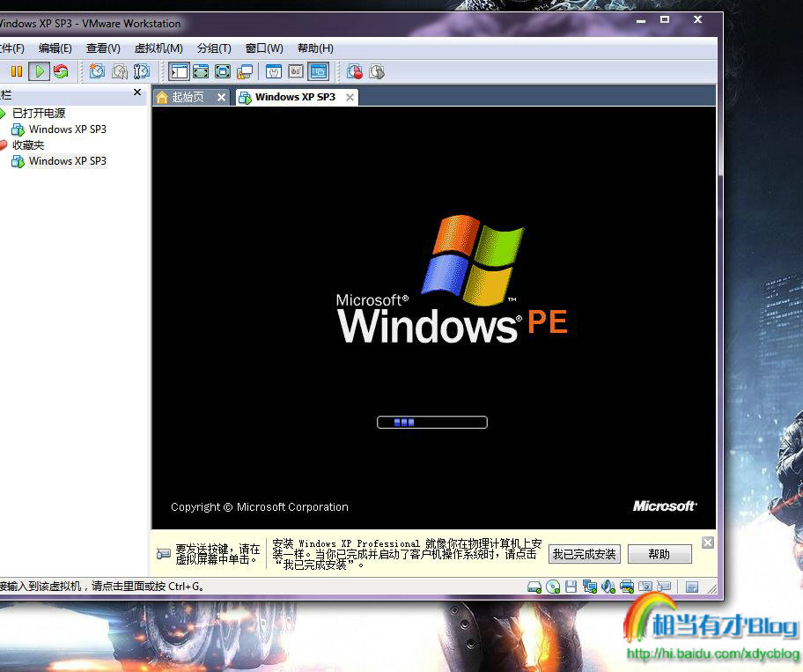Replay the last recording icon
Screen dimensions: 803x672
pyautogui.click(x=377, y=71)
